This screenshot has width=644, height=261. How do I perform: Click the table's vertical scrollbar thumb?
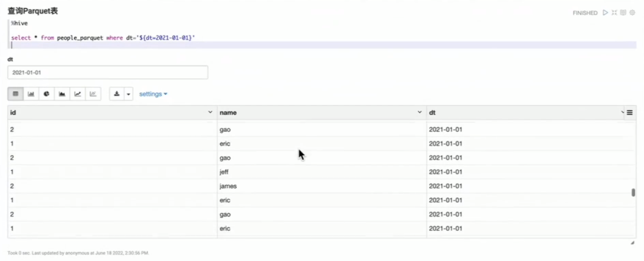[x=633, y=193]
